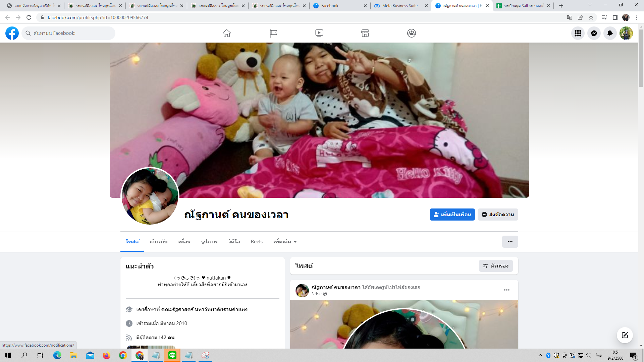The width and height of the screenshot is (644, 362).
Task: Click the Facebook search field
Action: coord(69,33)
